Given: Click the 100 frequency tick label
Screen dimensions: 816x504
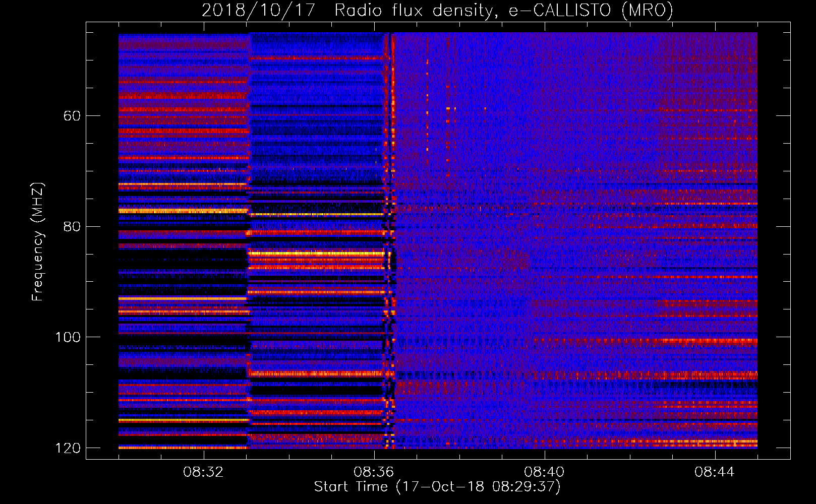Looking at the screenshot, I should coord(68,337).
